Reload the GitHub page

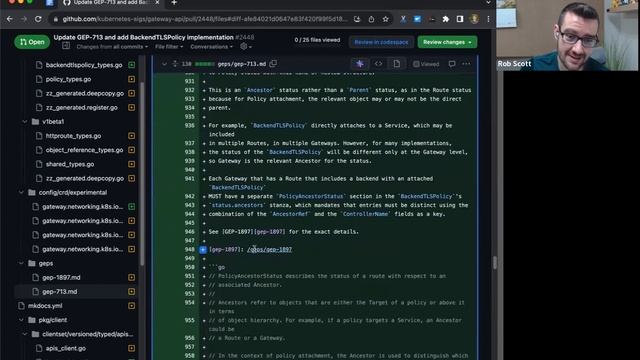pos(38,19)
